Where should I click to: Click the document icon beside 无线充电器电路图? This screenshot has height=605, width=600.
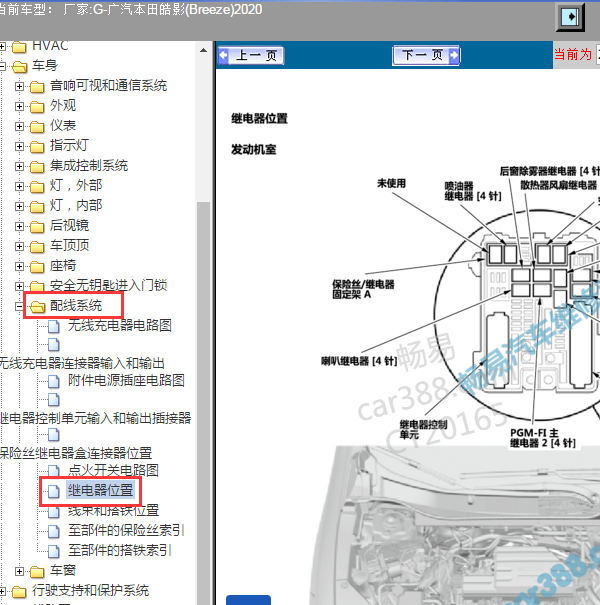pyautogui.click(x=54, y=326)
